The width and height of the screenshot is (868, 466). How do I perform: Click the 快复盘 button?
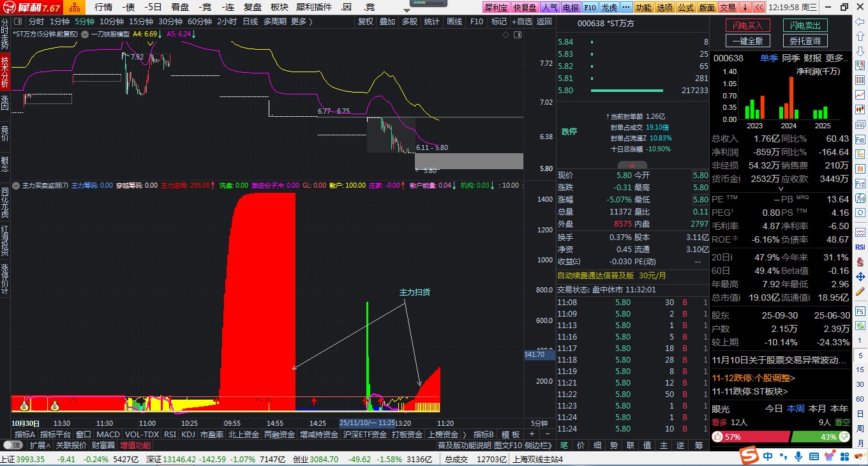click(525, 8)
